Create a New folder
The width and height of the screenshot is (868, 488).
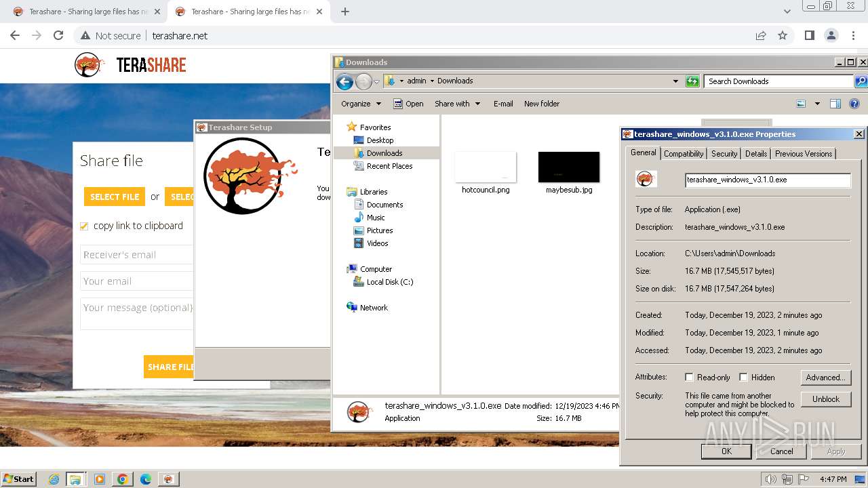coord(542,104)
